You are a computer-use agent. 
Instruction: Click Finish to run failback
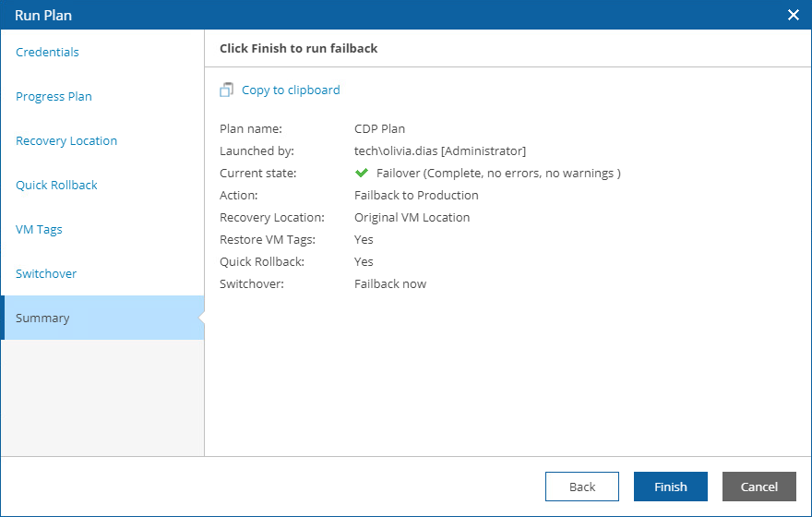tap(671, 487)
